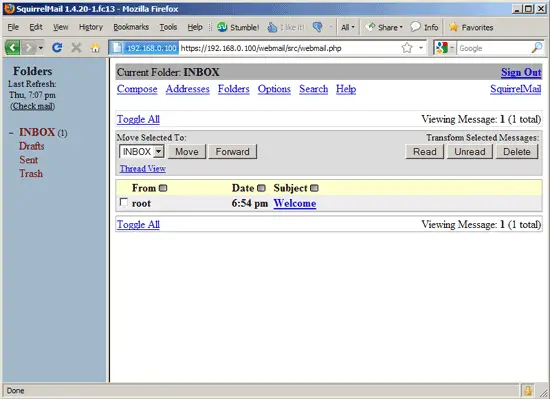This screenshot has height=399, width=550.
Task: Click into the Google search field
Action: coord(494,48)
